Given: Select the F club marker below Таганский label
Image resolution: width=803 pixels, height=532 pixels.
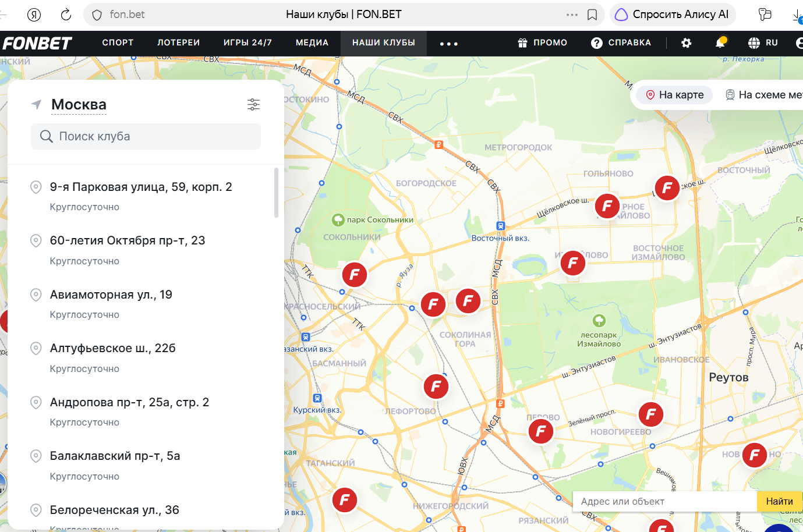Looking at the screenshot, I should coord(345,499).
